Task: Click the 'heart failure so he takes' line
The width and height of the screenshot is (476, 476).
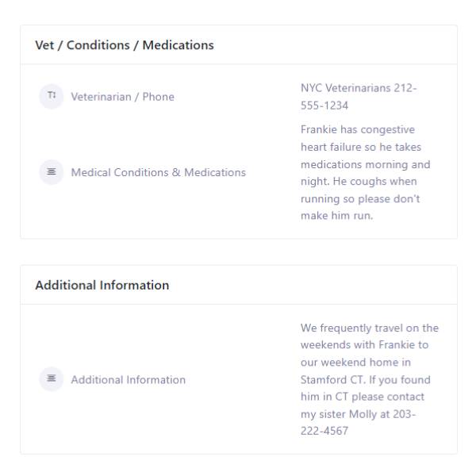Action: 361,147
